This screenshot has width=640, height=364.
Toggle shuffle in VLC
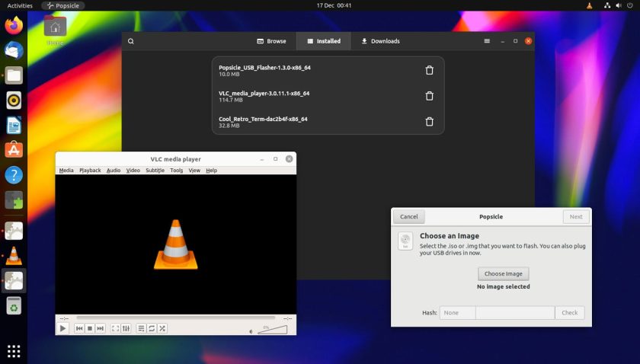point(162,328)
